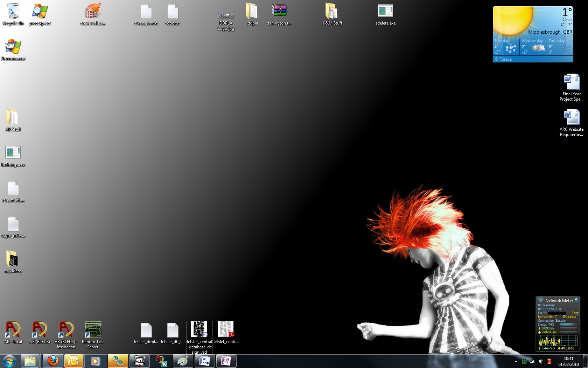588x368 pixels.
Task: Click IP Lookup in Network Meter
Action: point(569,317)
